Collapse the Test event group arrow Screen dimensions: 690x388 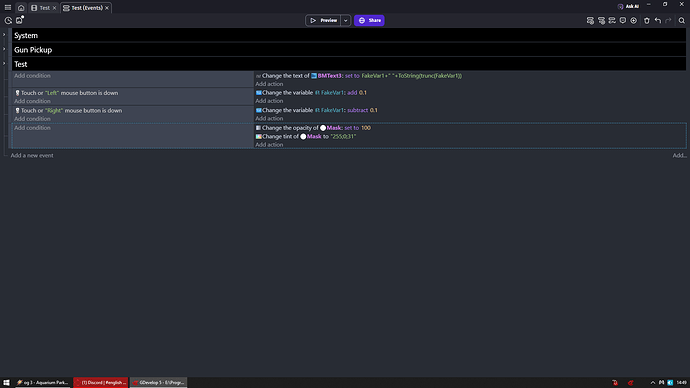pos(4,63)
